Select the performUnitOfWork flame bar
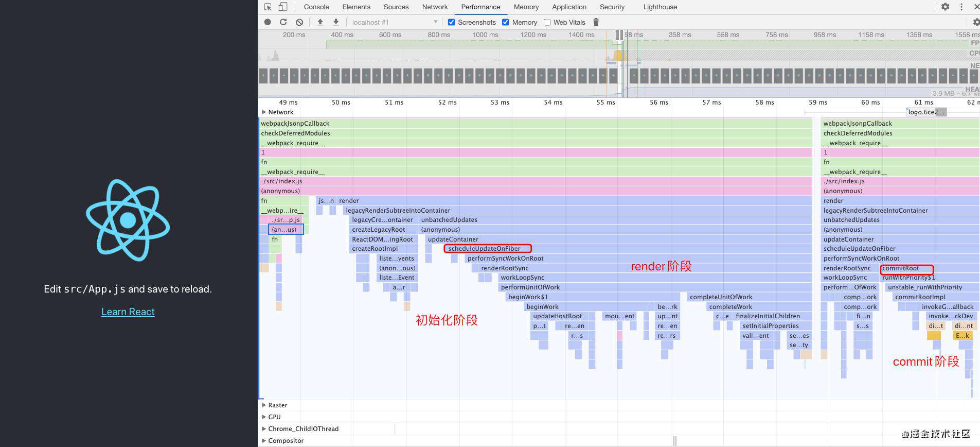Viewport: 980px width, 447px height. (x=655, y=287)
